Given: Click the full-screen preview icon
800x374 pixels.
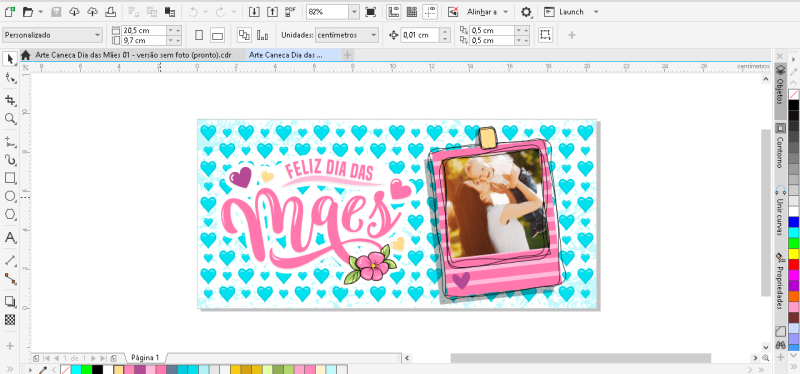Looking at the screenshot, I should (x=371, y=11).
